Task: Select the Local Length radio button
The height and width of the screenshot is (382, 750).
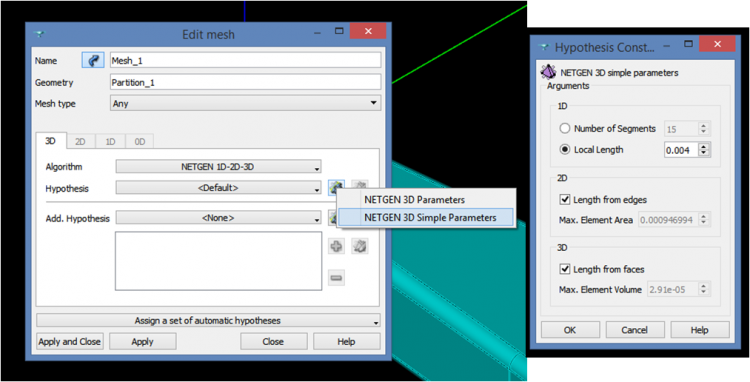Action: tap(565, 149)
